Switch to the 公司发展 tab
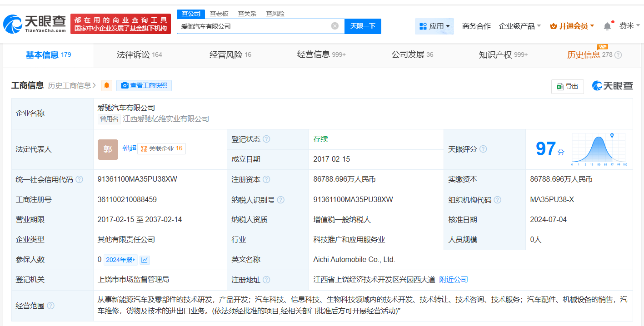This screenshot has height=326, width=644. tap(412, 55)
